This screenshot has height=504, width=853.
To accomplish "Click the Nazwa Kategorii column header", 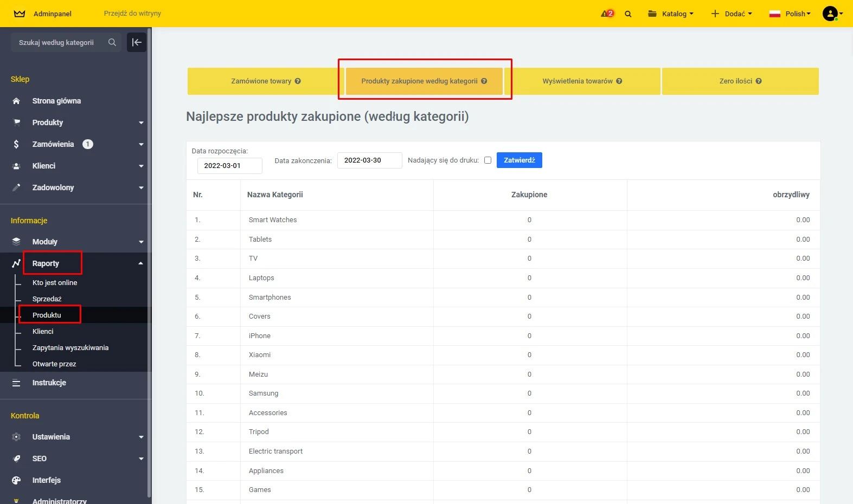I will [x=275, y=195].
